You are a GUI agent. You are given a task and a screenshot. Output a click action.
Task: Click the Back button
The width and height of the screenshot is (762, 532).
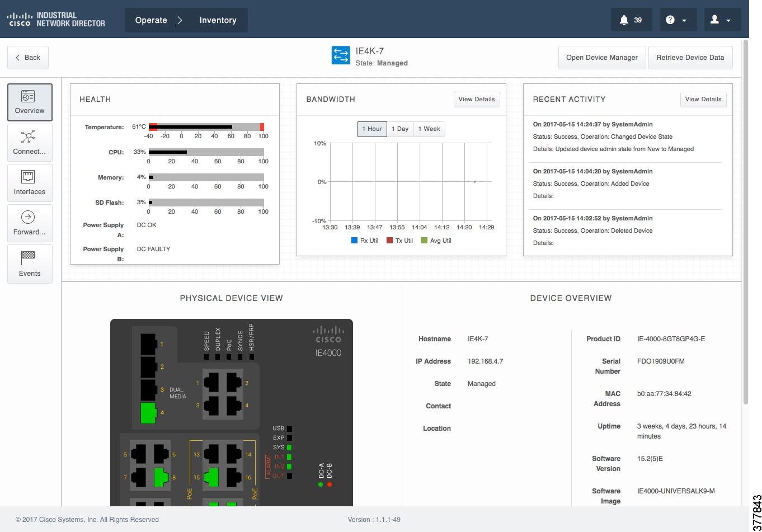(x=28, y=58)
